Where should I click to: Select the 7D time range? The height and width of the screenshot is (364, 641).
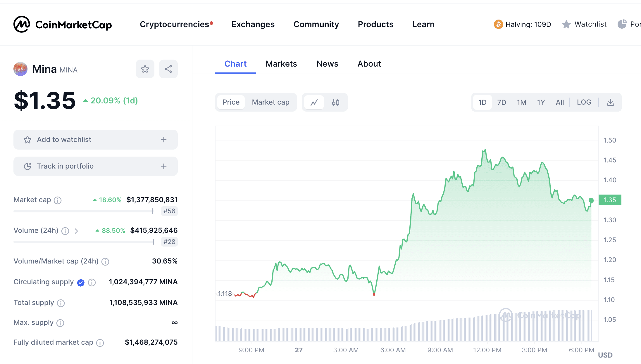[x=502, y=103]
